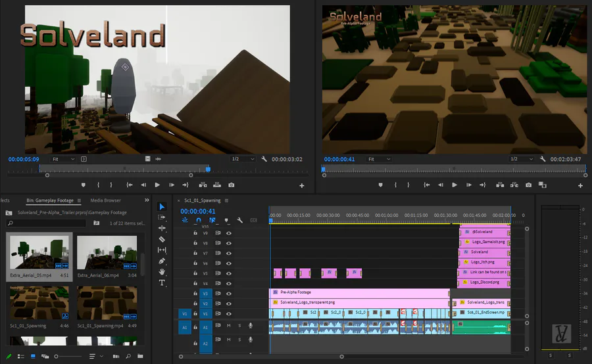Select Extra_Aerial_06.mp4 thumbnail
The width and height of the screenshot is (592, 364).
point(107,253)
